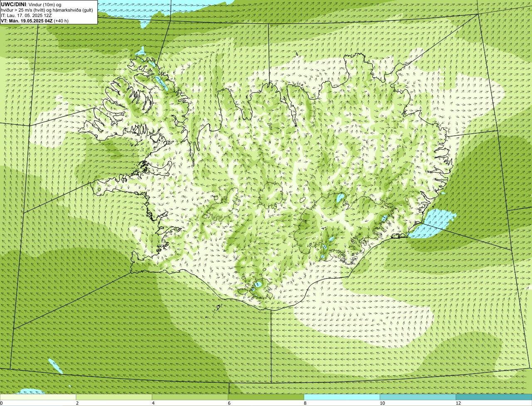Screen dimensions: 532x406
Task: Click the '0' tick label on the colorbar
Action: (1, 403)
